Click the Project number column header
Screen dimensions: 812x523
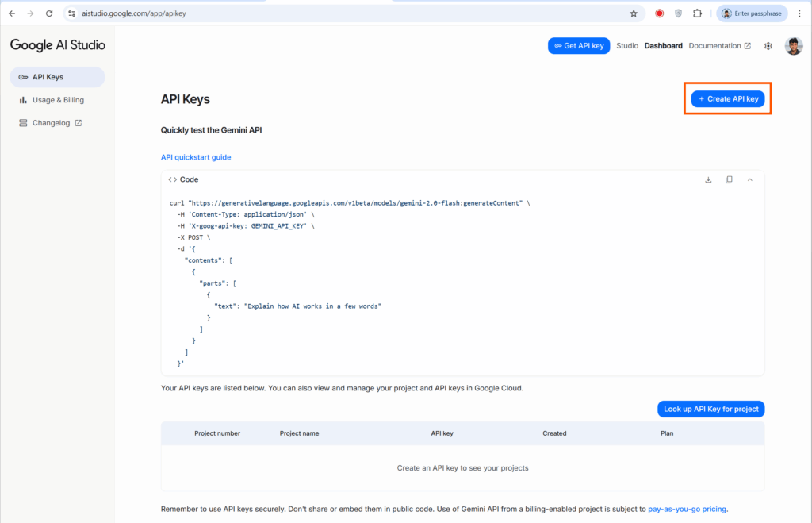[x=217, y=433]
